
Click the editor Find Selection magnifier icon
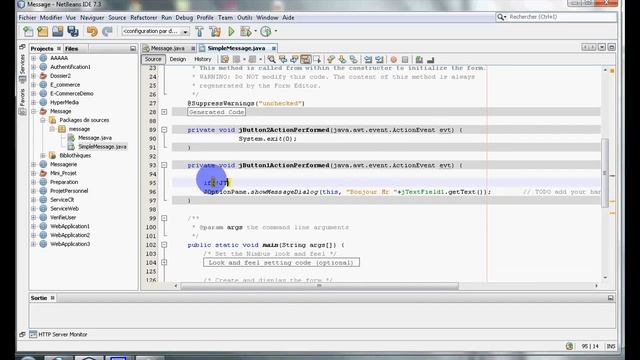pyautogui.click(x=271, y=60)
